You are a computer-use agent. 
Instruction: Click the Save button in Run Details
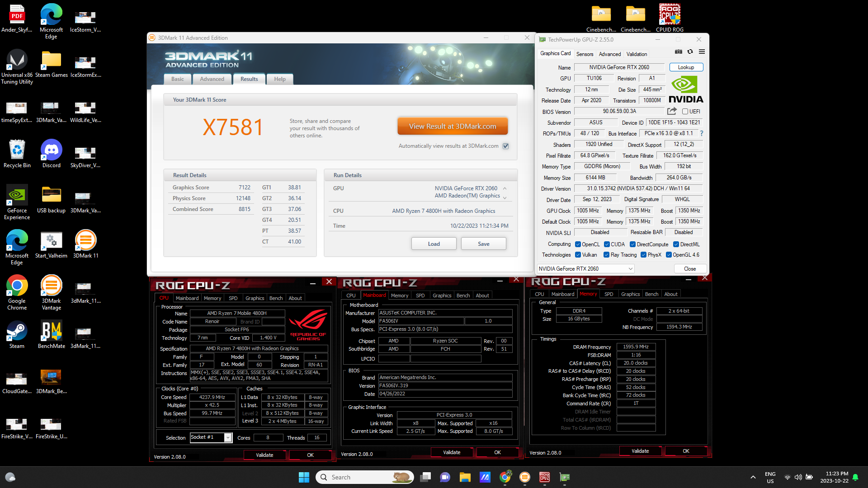(x=484, y=244)
